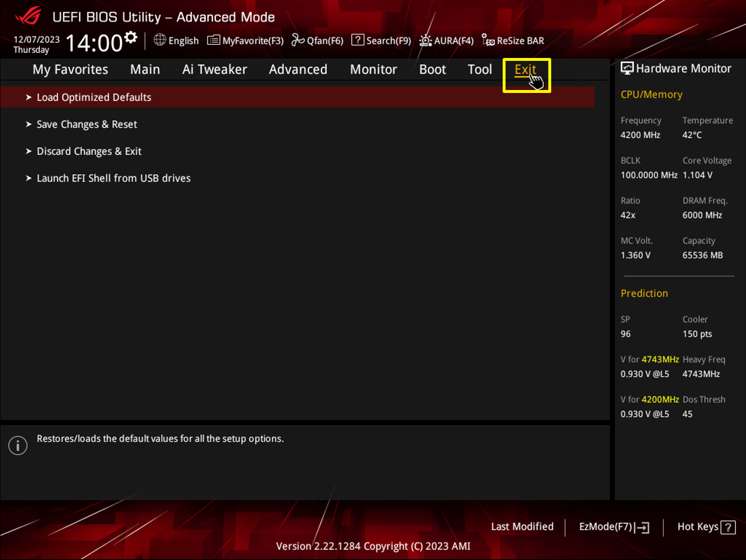Select Save Changes & Reset
The height and width of the screenshot is (560, 746).
[x=87, y=124]
